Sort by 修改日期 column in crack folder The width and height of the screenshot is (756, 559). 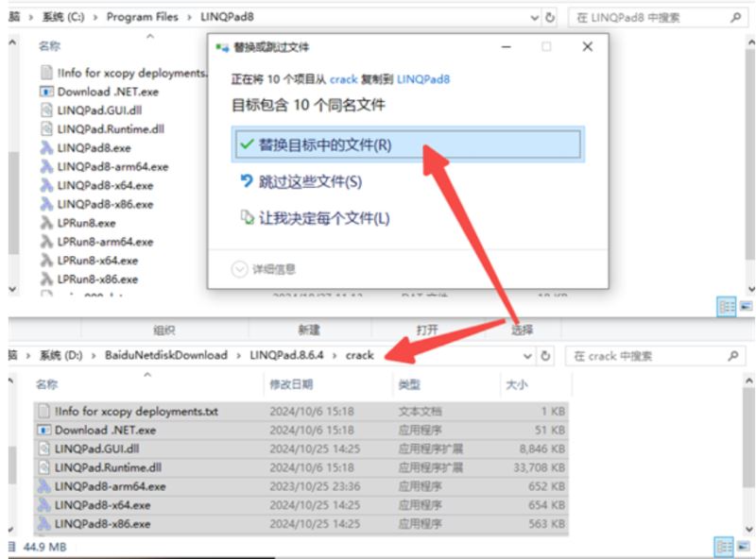[x=293, y=384]
